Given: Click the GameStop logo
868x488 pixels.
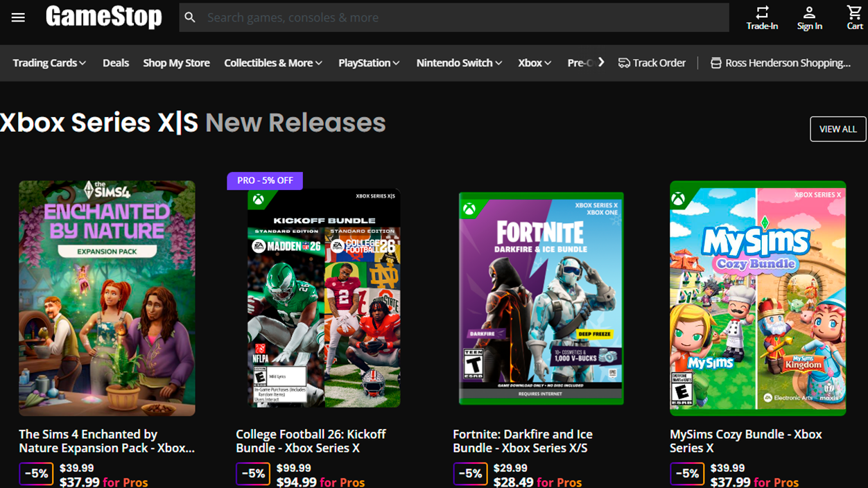Looking at the screenshot, I should 103,17.
